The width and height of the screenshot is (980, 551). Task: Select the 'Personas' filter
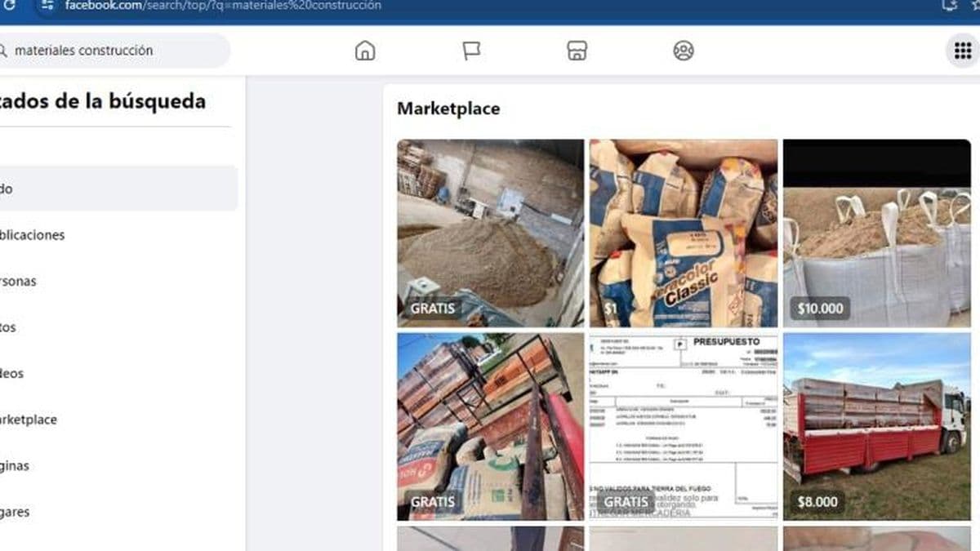[x=119, y=281]
